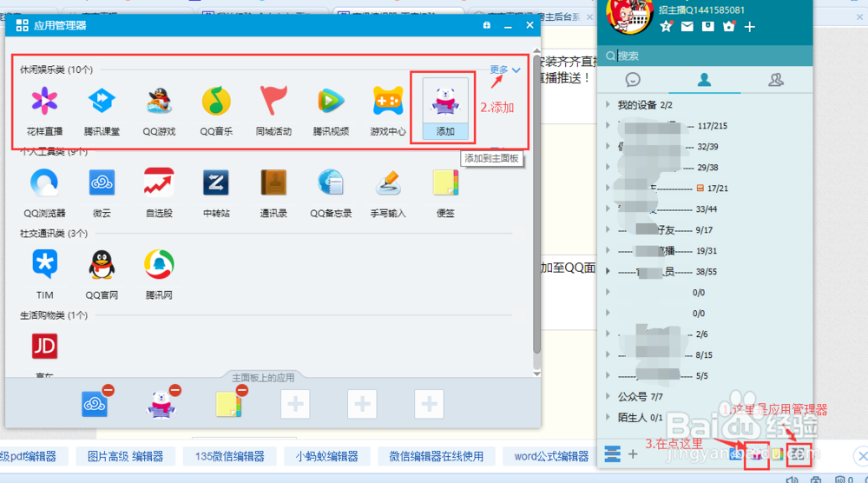This screenshot has height=483, width=868.
Task: Click the plus icon in QQ header
Action: pyautogui.click(x=750, y=27)
